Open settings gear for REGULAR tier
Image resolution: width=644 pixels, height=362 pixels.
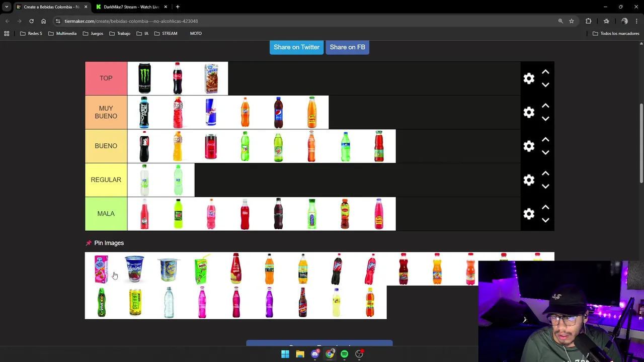(x=529, y=180)
